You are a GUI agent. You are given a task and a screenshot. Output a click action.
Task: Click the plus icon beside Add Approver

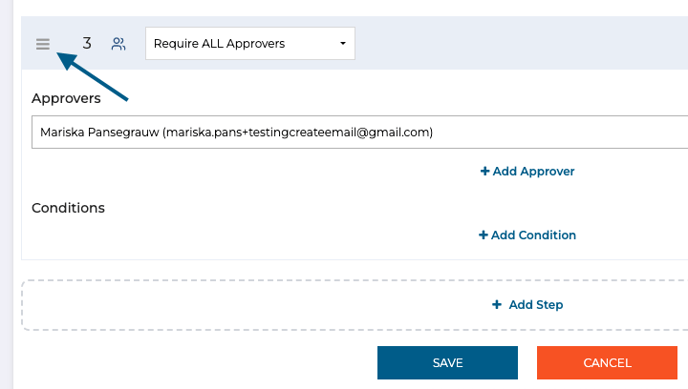click(485, 171)
